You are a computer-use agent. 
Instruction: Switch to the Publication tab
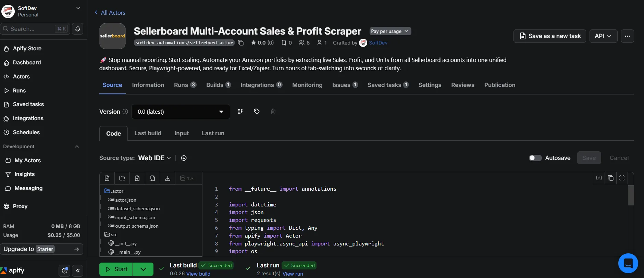500,85
